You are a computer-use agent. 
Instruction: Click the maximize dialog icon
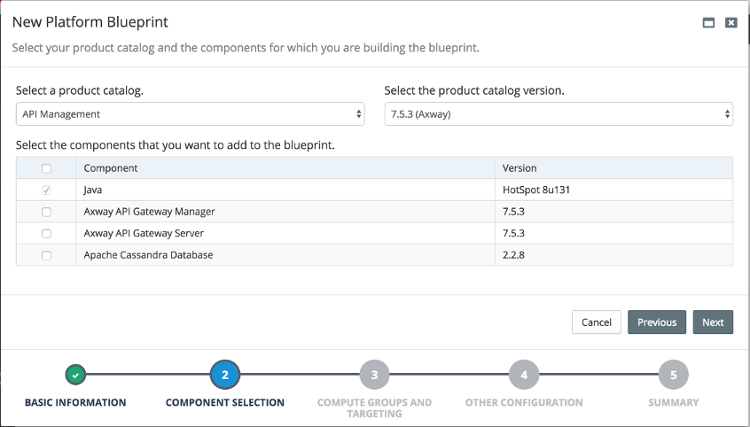[708, 22]
